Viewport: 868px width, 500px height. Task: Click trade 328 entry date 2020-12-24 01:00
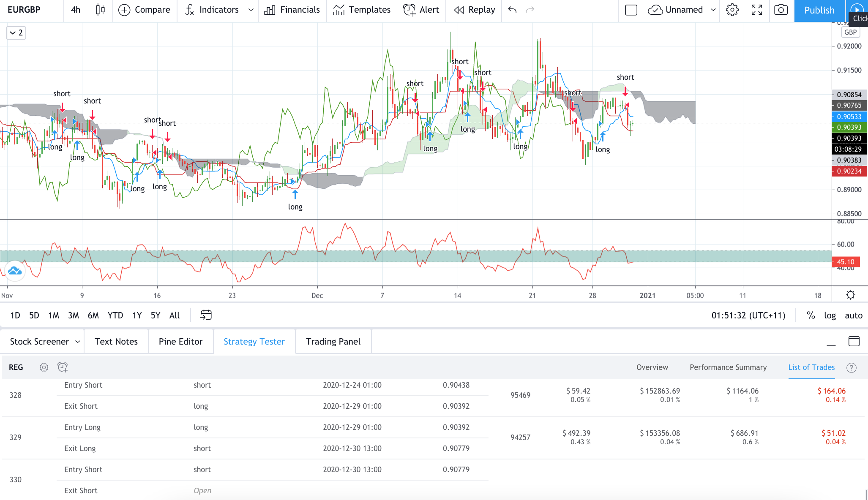tap(352, 385)
